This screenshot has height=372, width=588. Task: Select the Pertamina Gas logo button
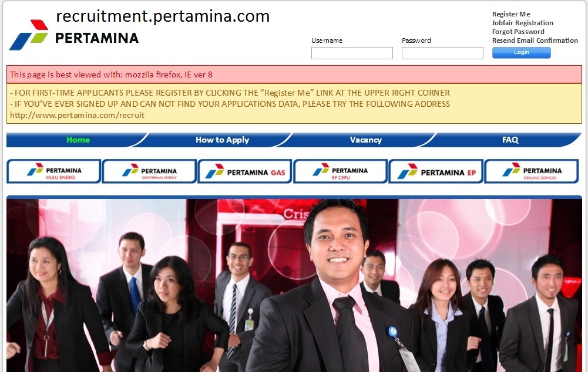point(245,171)
